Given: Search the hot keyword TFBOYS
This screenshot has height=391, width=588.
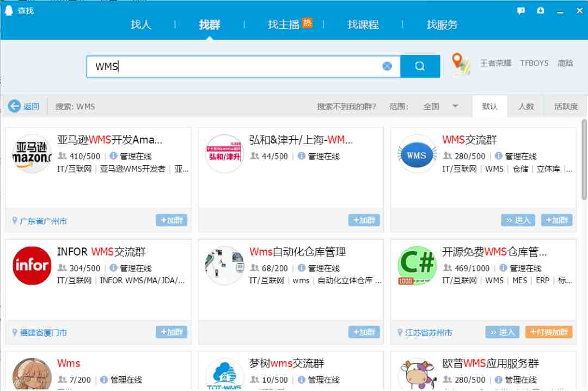Looking at the screenshot, I should click(534, 63).
